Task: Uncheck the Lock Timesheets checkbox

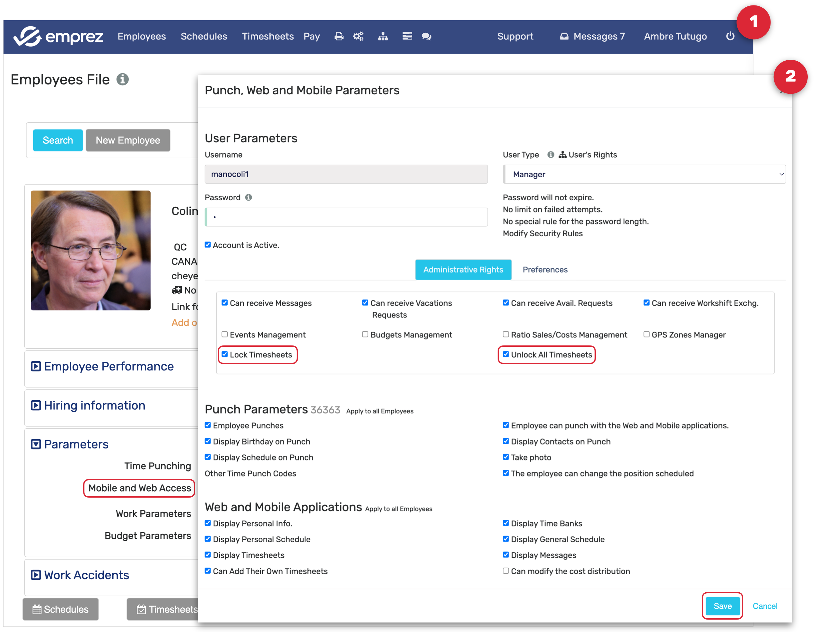Action: (225, 354)
